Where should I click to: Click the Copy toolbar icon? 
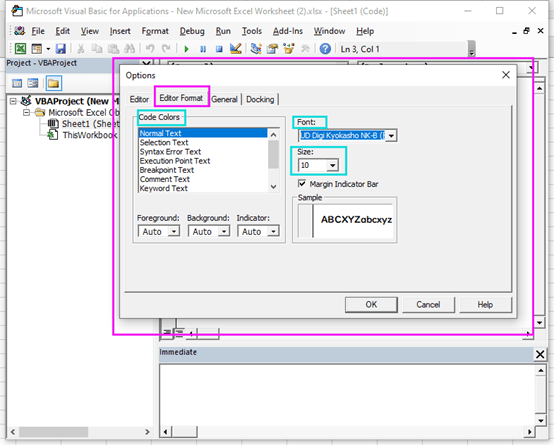point(97,49)
